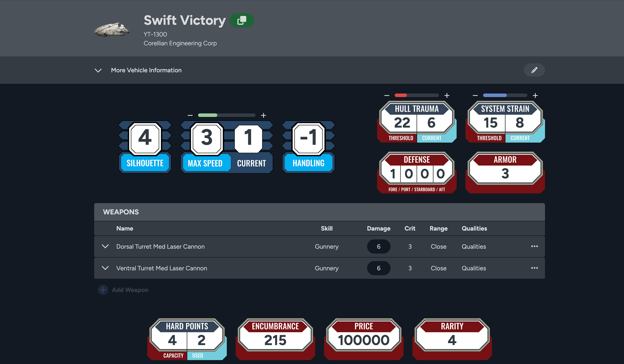
Task: Click the Dorsal Turret damage value 6
Action: (x=379, y=246)
